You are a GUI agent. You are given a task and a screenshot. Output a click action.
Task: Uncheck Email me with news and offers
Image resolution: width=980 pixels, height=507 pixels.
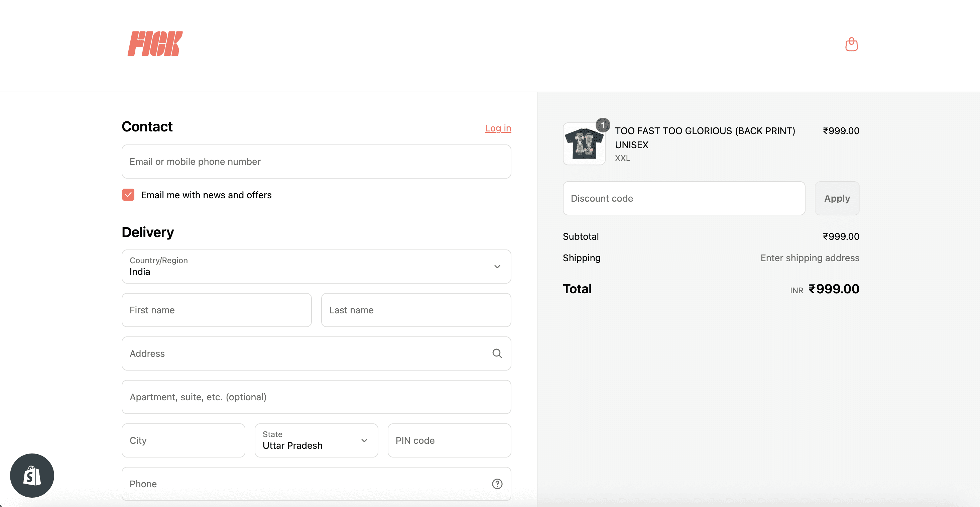point(128,195)
